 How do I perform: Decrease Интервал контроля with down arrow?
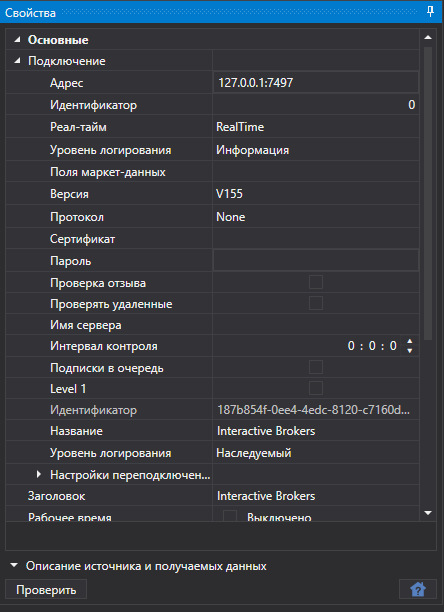[x=410, y=350]
